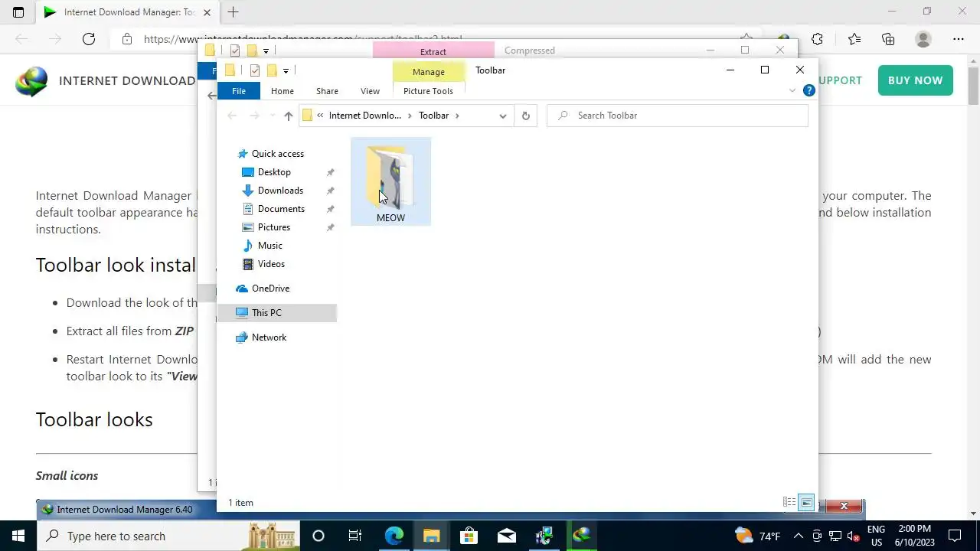The image size is (980, 551).
Task: Open Edge Collections icon
Action: (888, 39)
